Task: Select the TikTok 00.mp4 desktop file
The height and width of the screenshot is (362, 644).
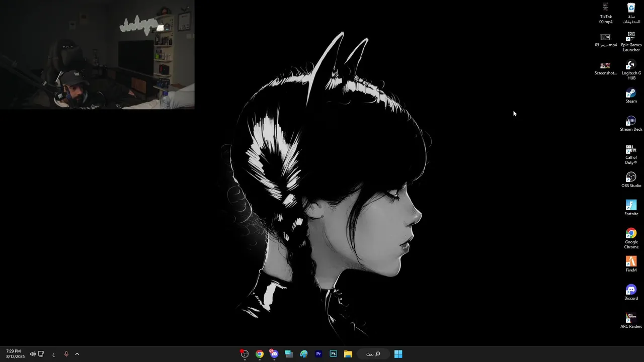Action: (606, 13)
